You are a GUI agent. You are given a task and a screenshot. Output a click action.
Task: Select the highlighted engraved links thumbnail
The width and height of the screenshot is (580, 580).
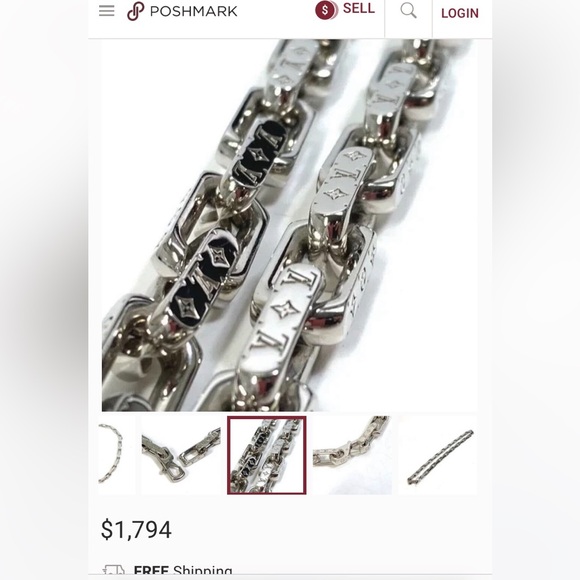click(x=267, y=455)
